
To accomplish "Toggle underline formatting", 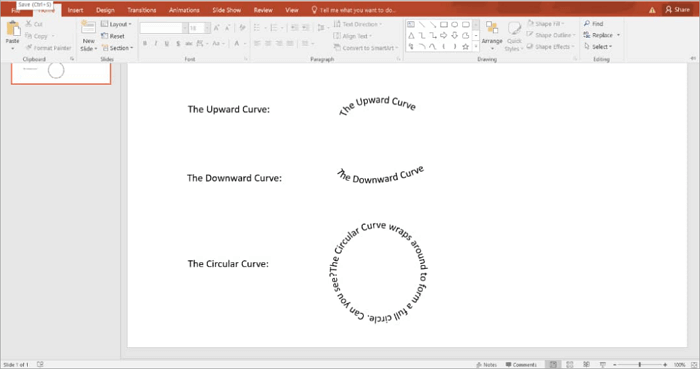I will coord(167,43).
